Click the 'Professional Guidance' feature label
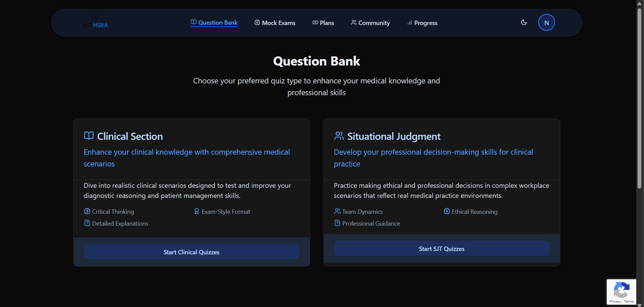The image size is (644, 307). click(371, 224)
